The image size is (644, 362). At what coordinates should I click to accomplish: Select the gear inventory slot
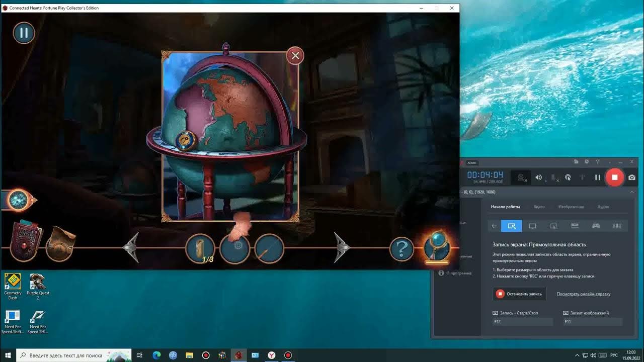point(235,248)
